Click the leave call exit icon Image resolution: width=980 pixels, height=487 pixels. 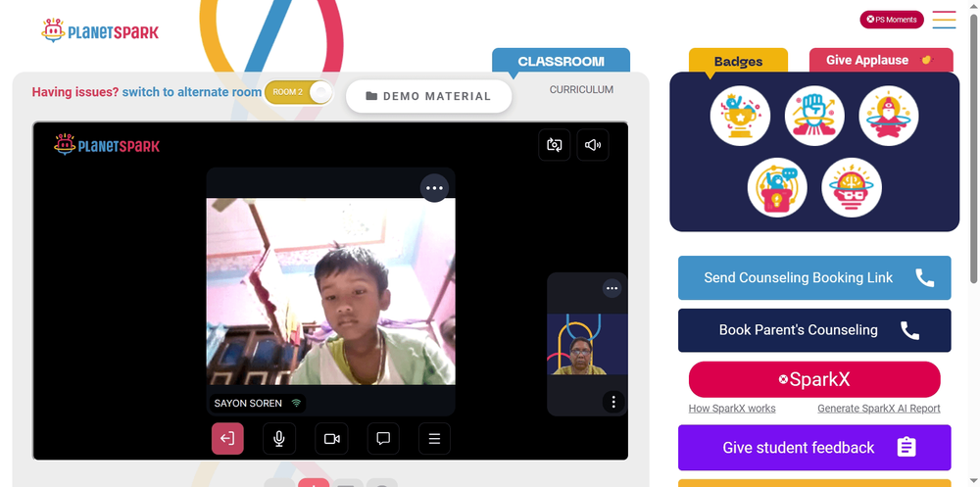(227, 439)
